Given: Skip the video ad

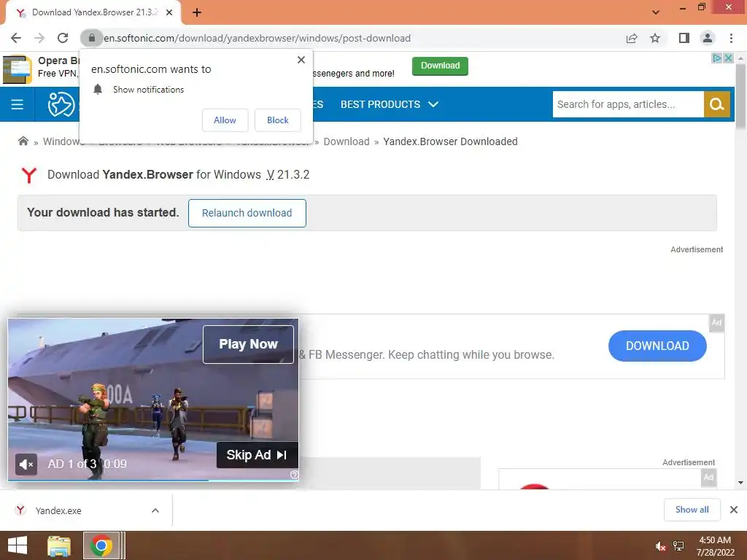Looking at the screenshot, I should point(258,455).
